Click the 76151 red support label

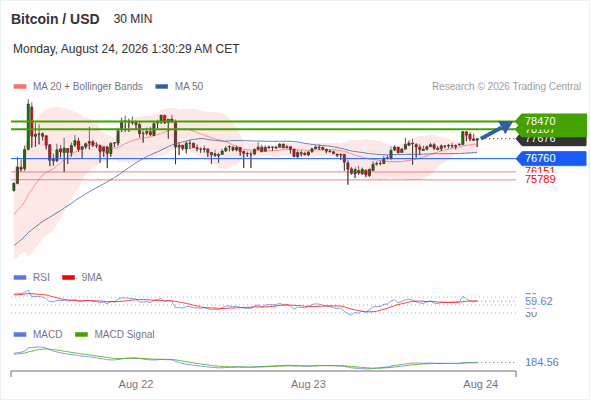point(540,171)
